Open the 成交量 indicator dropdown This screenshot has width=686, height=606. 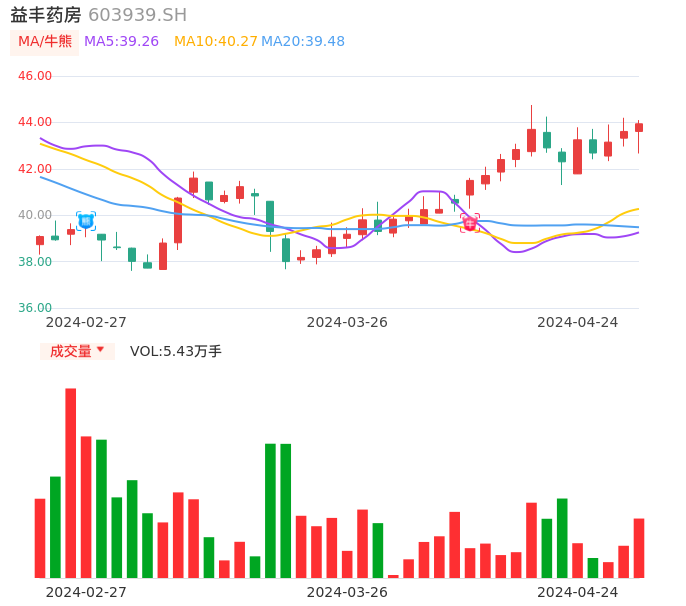pos(77,351)
